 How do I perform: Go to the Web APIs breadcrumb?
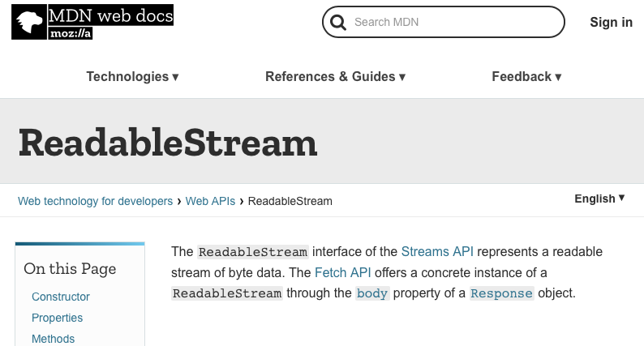[x=210, y=201]
